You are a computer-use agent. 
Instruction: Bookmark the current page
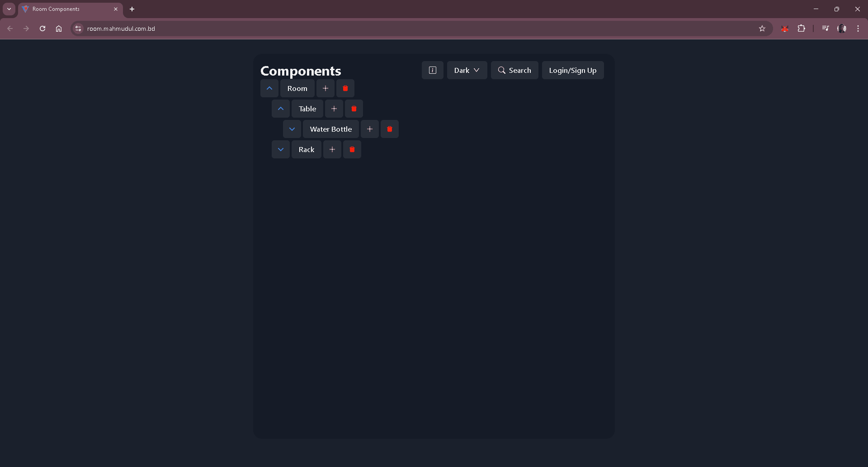[x=762, y=29]
